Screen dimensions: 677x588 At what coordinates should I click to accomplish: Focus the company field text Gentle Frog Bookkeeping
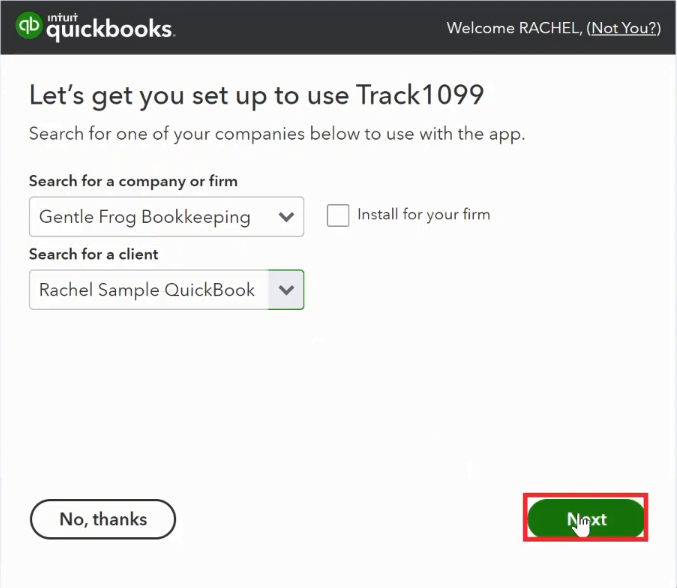tap(145, 217)
